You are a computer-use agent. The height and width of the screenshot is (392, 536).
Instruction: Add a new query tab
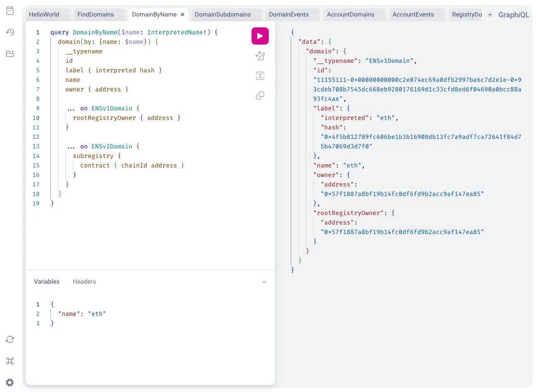pos(490,14)
